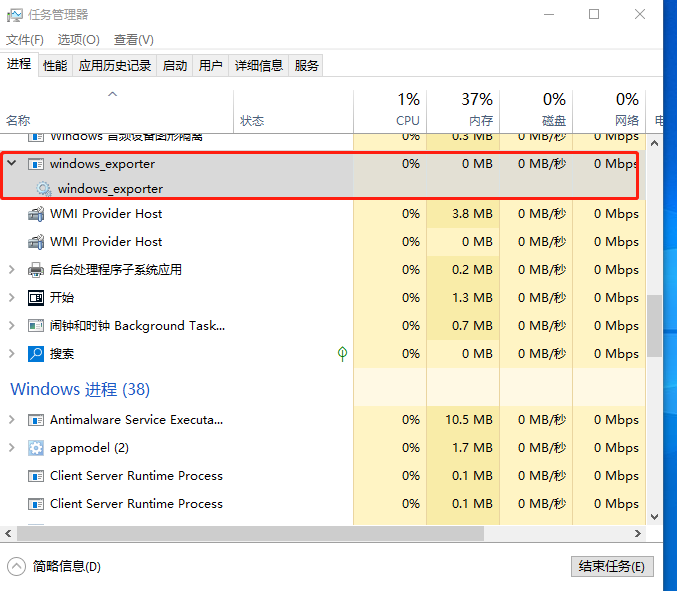Screen dimensions: 677x591
Task: Open the 查看(V) menu
Action: (133, 40)
